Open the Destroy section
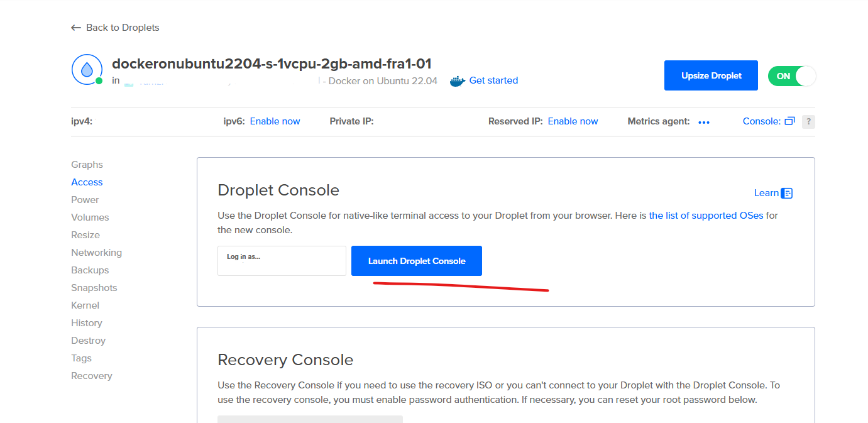This screenshot has height=423, width=868. 88,340
